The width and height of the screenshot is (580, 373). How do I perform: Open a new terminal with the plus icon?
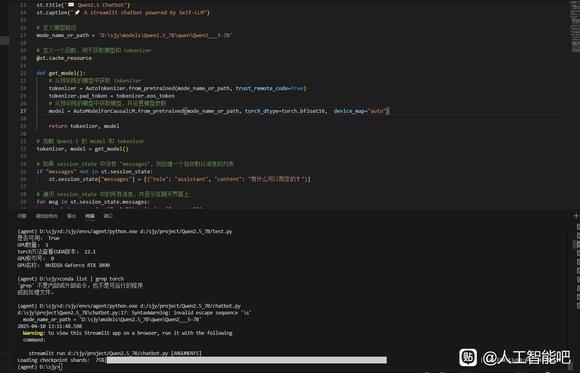click(x=576, y=216)
